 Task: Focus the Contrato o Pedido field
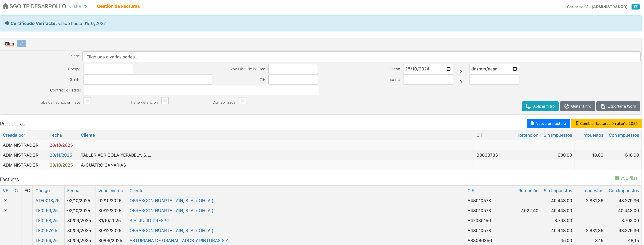(201, 90)
